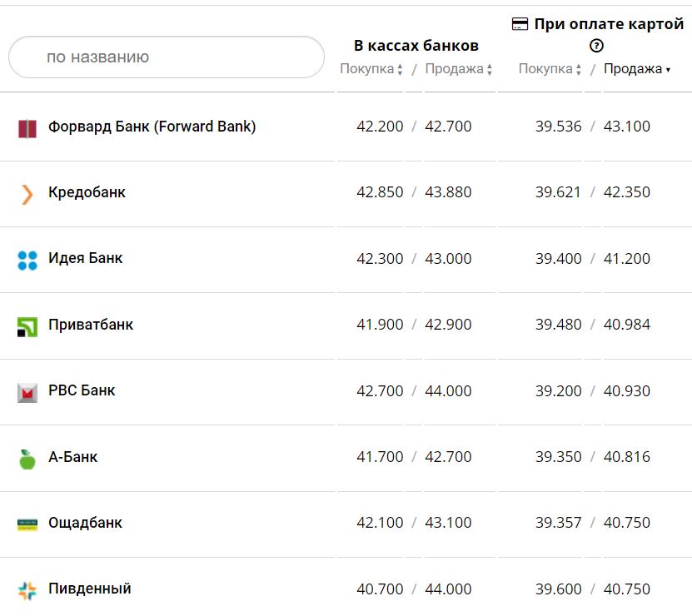Sort by card payment 'Продажа' column
The height and width of the screenshot is (616, 692).
click(x=637, y=69)
